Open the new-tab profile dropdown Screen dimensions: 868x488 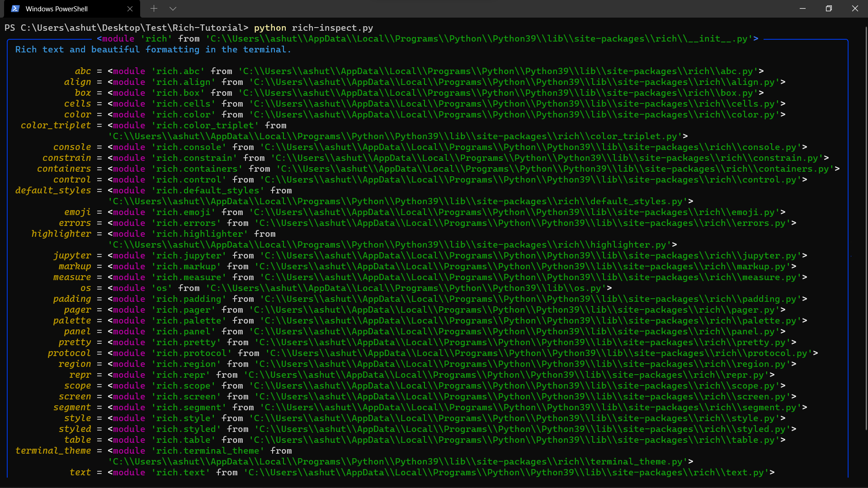click(173, 9)
